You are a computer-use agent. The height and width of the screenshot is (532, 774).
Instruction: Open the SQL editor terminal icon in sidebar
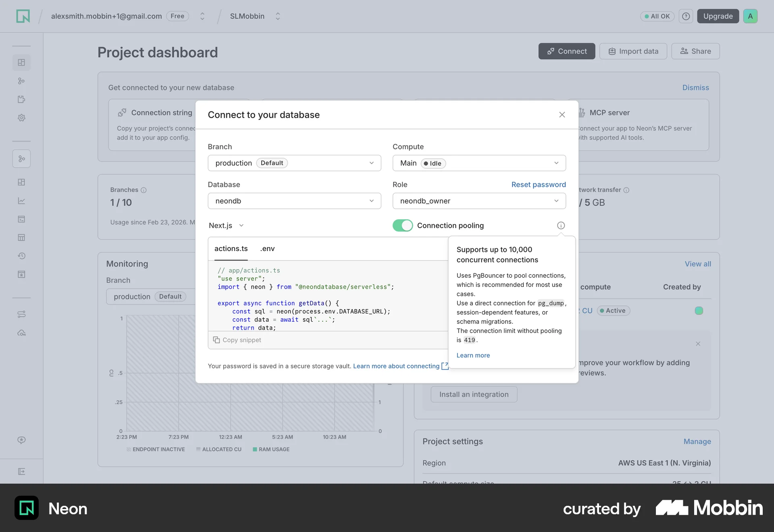click(21, 219)
